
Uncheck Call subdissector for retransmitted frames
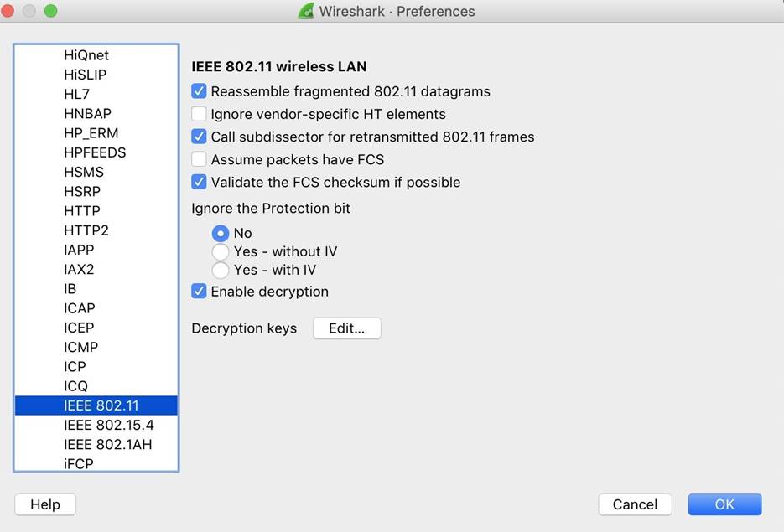click(199, 137)
